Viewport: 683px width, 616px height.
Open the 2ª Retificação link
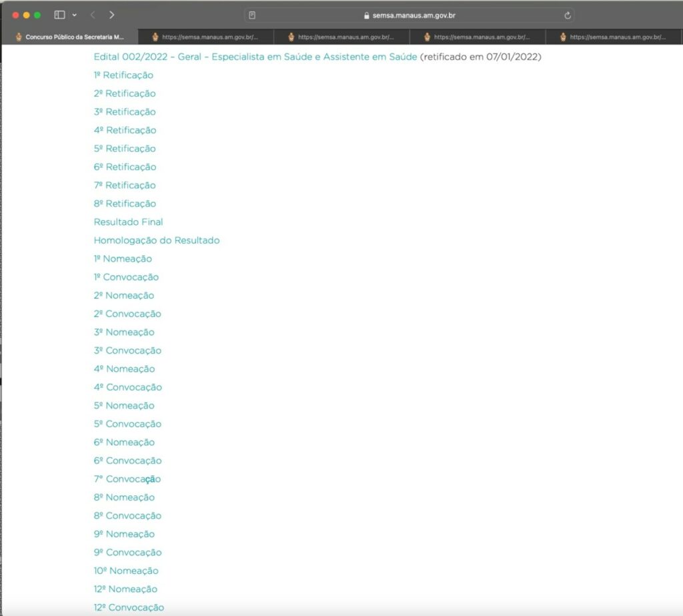(125, 93)
